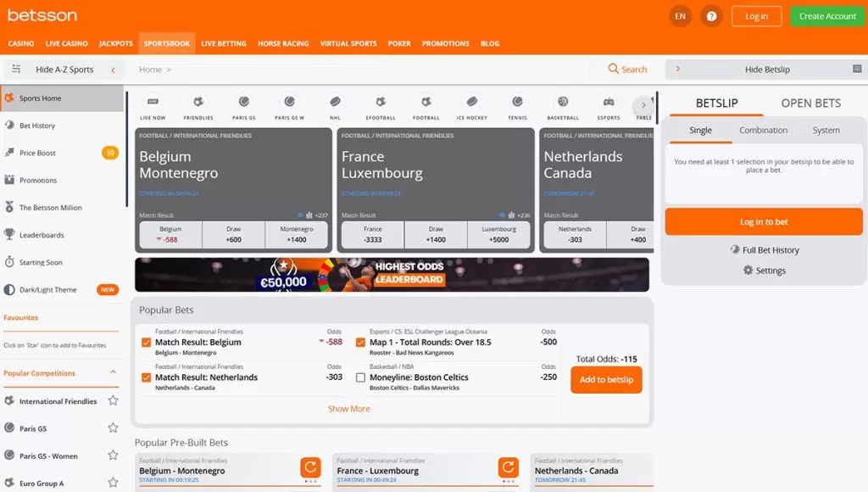Go to the Home breadcrumb link

[x=150, y=70]
